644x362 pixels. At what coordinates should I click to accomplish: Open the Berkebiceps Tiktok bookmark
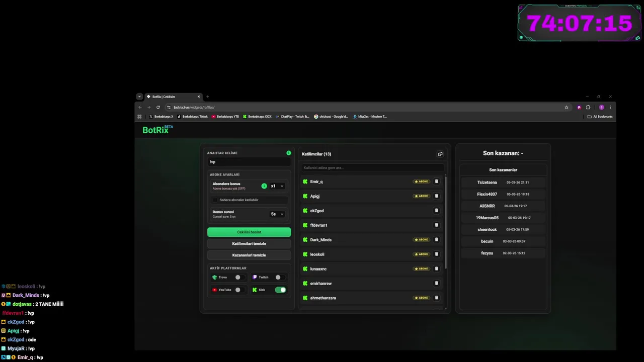click(192, 116)
